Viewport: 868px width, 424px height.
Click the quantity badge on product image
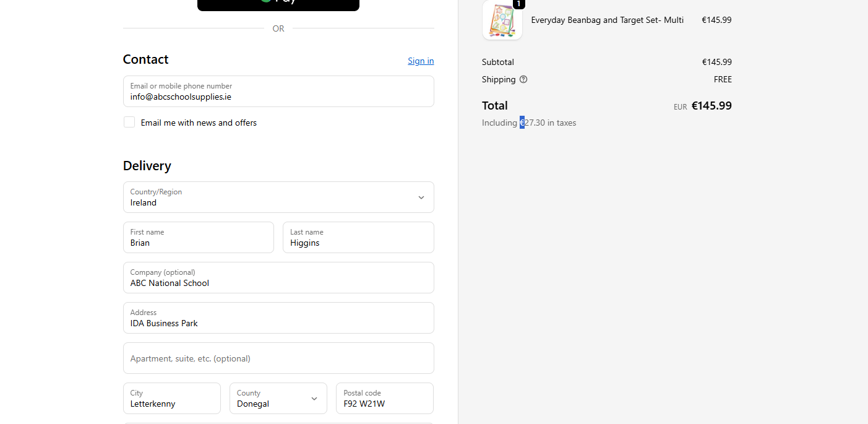pyautogui.click(x=518, y=4)
